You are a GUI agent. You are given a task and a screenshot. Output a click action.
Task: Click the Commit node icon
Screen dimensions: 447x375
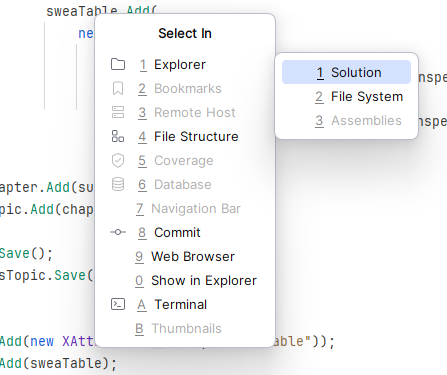point(118,232)
